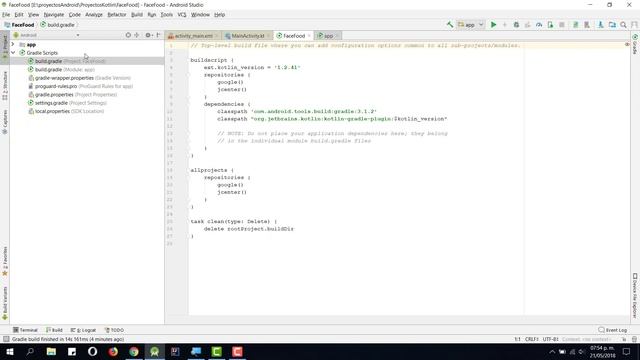Click tool window toggle icon in status bar
The image size is (640, 360).
coord(6,339)
